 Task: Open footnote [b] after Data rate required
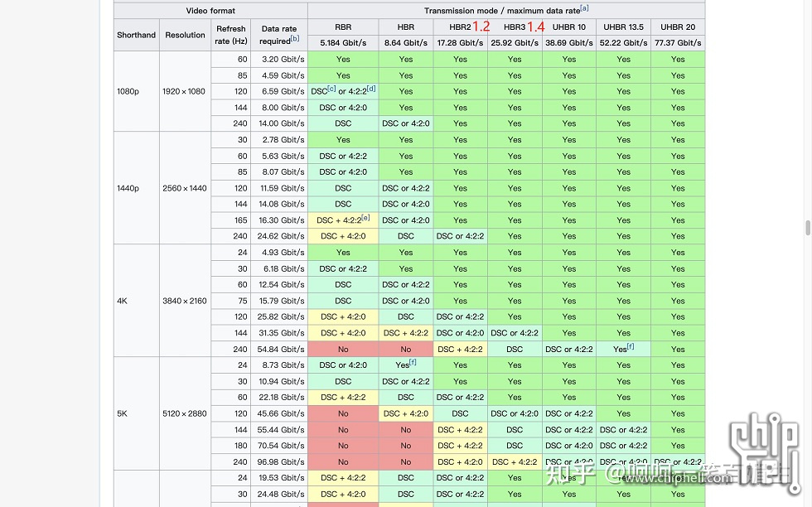click(295, 38)
